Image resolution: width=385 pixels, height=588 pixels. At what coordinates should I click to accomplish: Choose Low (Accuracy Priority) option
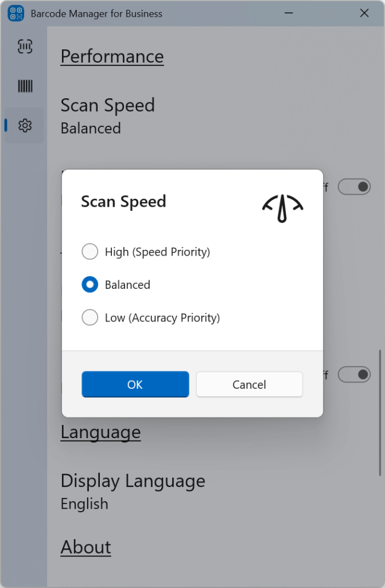pyautogui.click(x=90, y=318)
